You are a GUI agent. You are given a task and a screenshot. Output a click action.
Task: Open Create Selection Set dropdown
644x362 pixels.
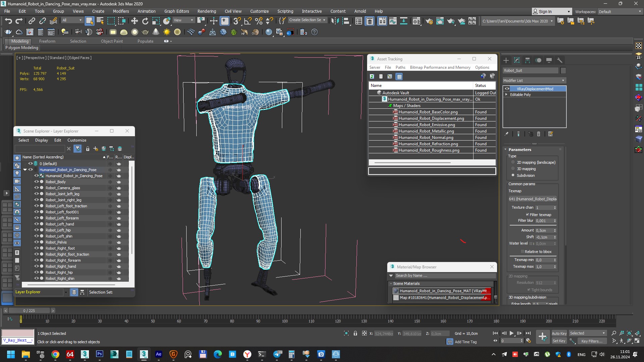(x=307, y=20)
